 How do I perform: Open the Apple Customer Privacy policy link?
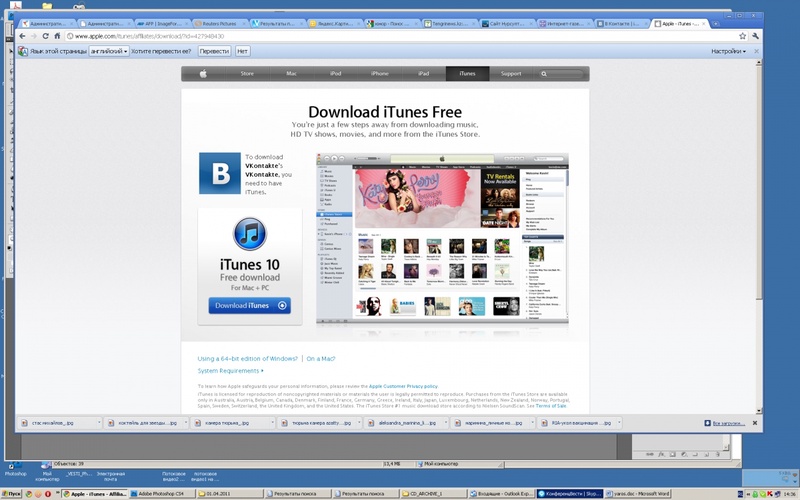tap(403, 386)
